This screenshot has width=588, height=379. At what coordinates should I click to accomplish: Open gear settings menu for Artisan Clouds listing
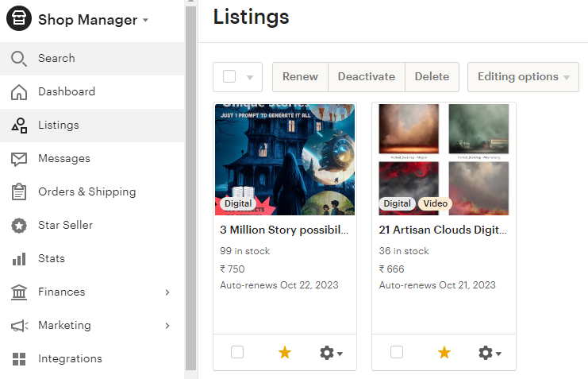(x=490, y=353)
